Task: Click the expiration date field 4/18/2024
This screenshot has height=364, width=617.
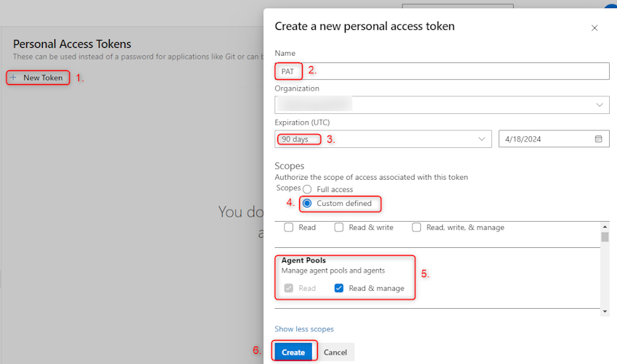Action: (544, 139)
